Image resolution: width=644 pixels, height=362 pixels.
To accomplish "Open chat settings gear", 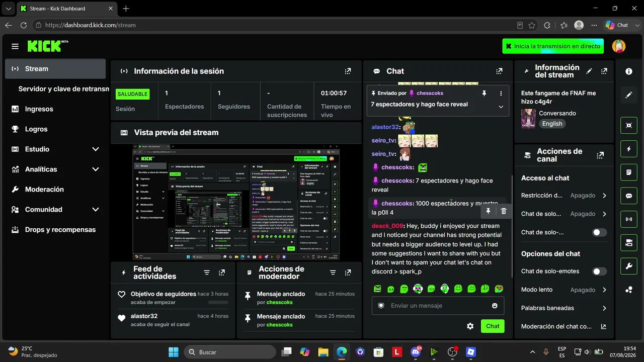I will (470, 326).
